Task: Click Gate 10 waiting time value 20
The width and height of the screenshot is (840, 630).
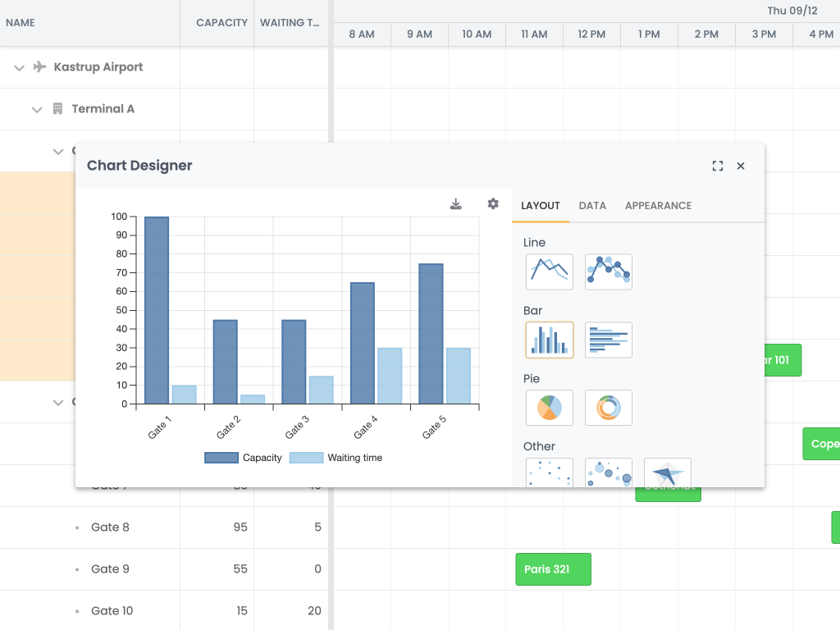Action: (x=314, y=610)
